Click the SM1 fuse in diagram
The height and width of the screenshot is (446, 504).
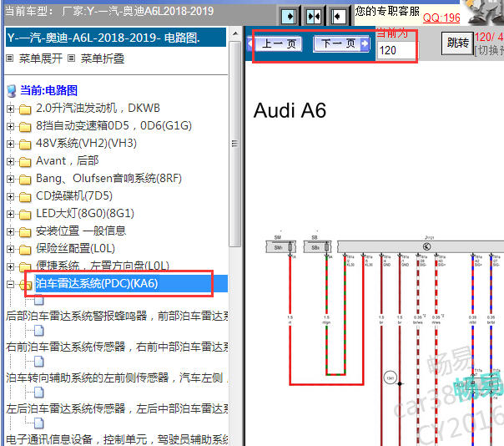280,247
